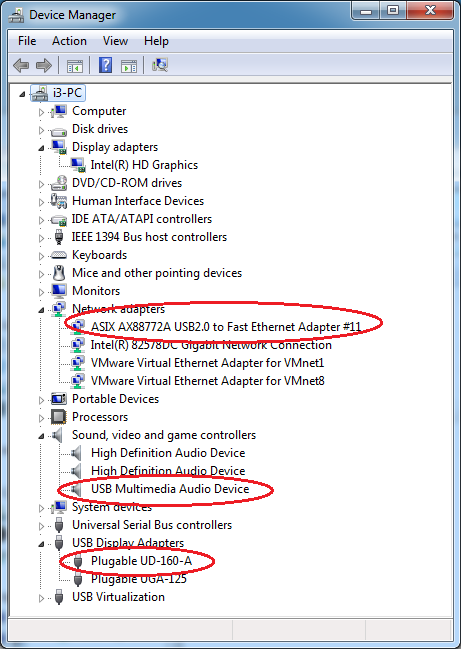Image resolution: width=461 pixels, height=649 pixels.
Task: Open the Help menu
Action: coord(156,41)
